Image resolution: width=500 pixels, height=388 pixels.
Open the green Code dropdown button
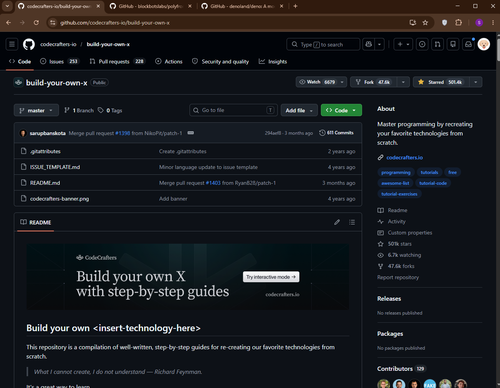(x=341, y=110)
